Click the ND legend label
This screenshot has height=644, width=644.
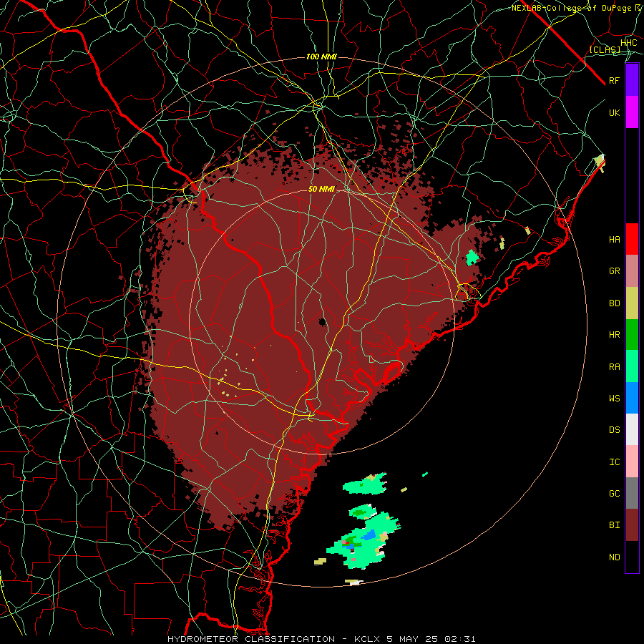[614, 557]
